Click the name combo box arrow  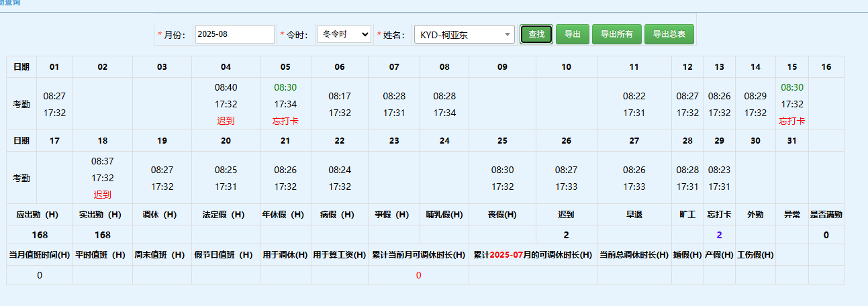coord(508,34)
